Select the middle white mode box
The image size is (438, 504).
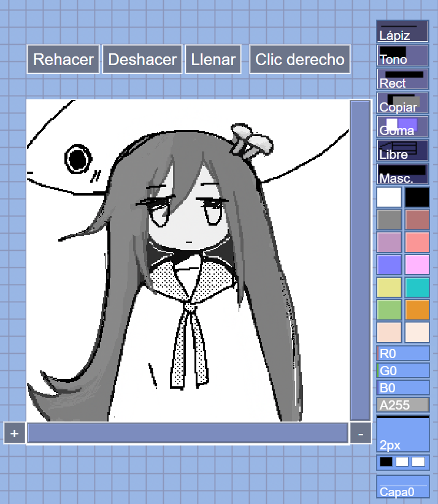pos(402,462)
